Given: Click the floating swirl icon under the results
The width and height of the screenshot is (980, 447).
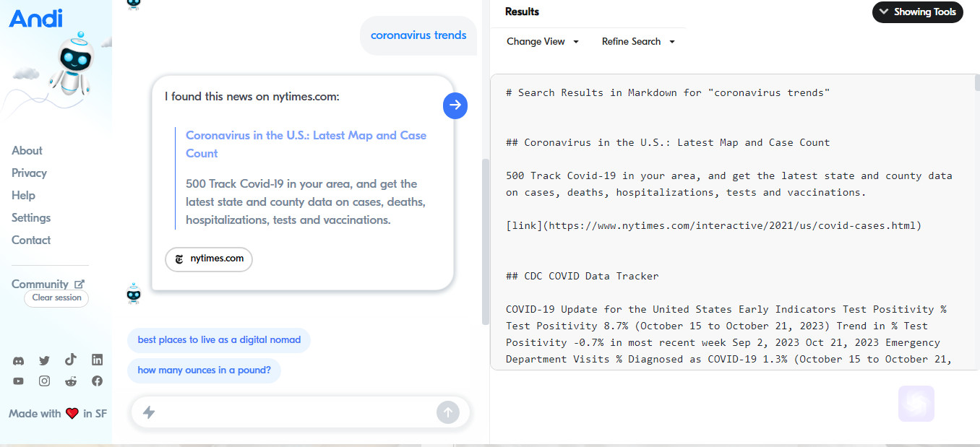Looking at the screenshot, I should pyautogui.click(x=916, y=404).
